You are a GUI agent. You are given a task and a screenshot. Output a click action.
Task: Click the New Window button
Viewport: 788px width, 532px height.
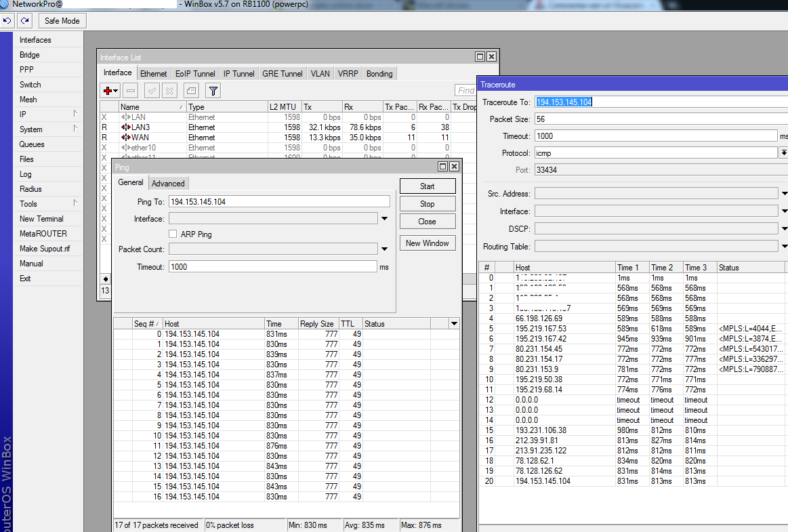click(427, 243)
